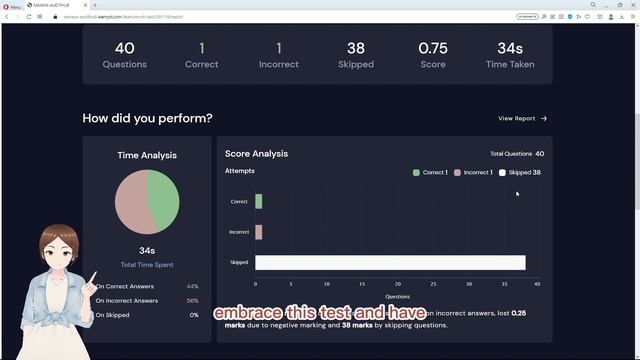Screen dimensions: 640x360
Task: Click 'On Incorrect Answers' row label
Action: click(x=127, y=300)
